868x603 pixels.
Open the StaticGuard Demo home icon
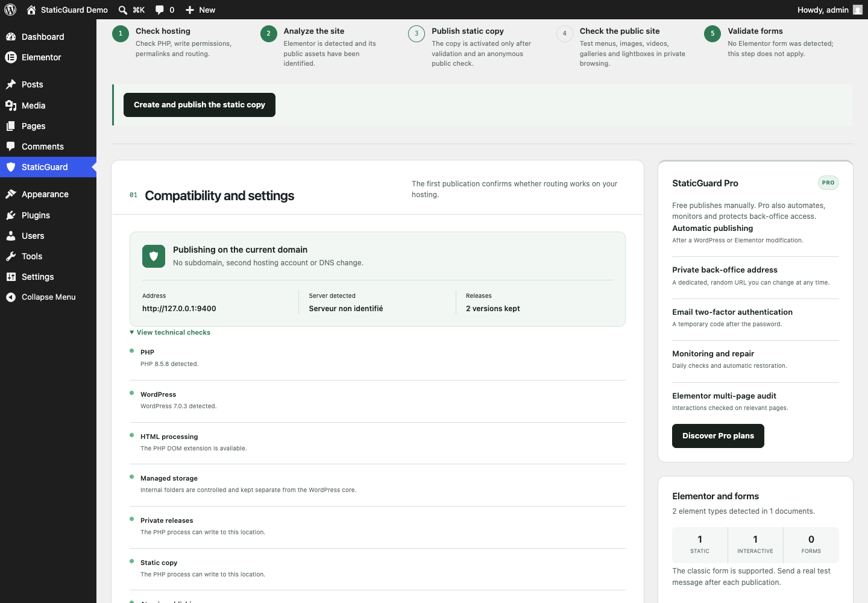(31, 10)
